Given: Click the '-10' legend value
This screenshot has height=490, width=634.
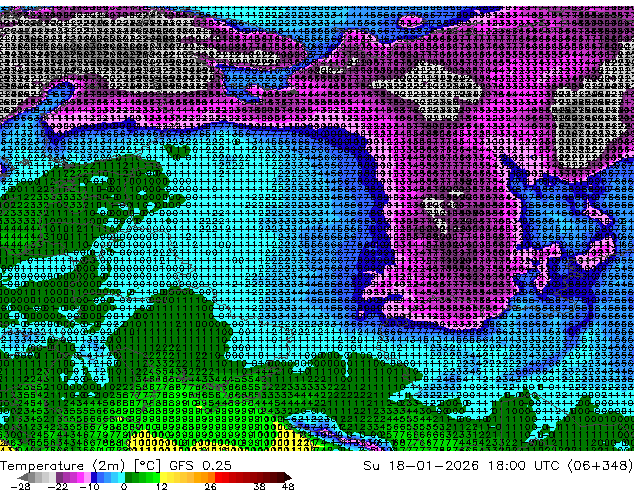Looking at the screenshot, I should click(x=89, y=486).
